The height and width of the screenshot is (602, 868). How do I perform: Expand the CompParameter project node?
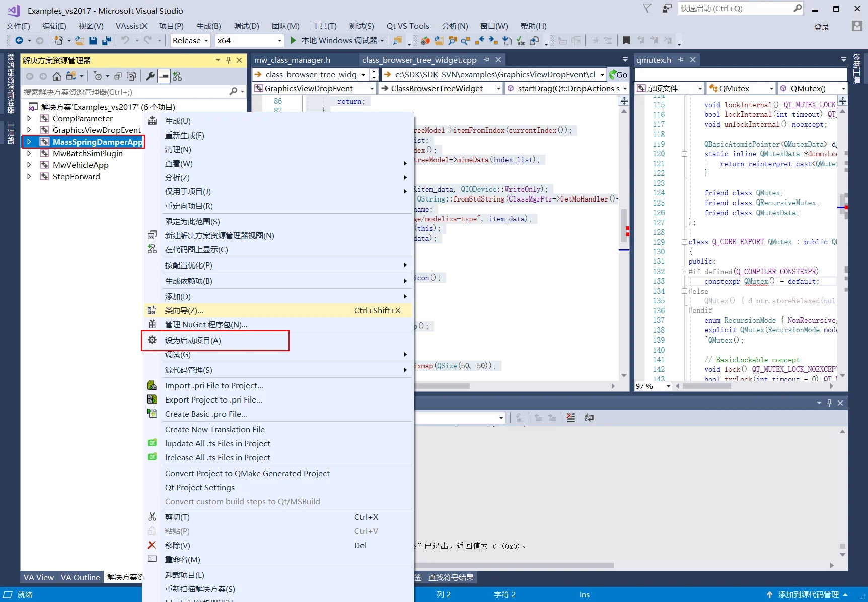point(29,118)
